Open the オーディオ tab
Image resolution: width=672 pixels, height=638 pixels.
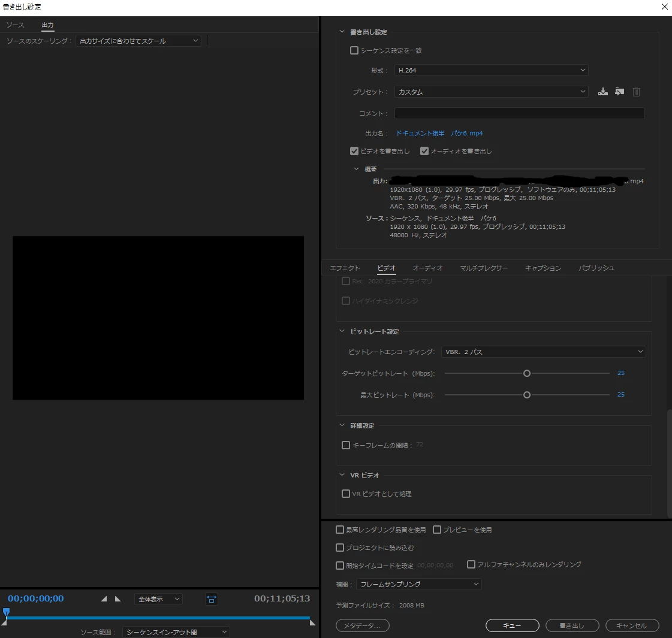click(x=427, y=268)
